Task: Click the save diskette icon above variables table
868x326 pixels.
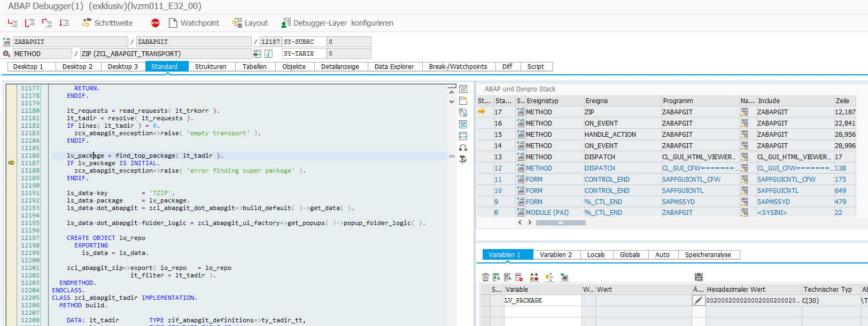Action: point(698,277)
